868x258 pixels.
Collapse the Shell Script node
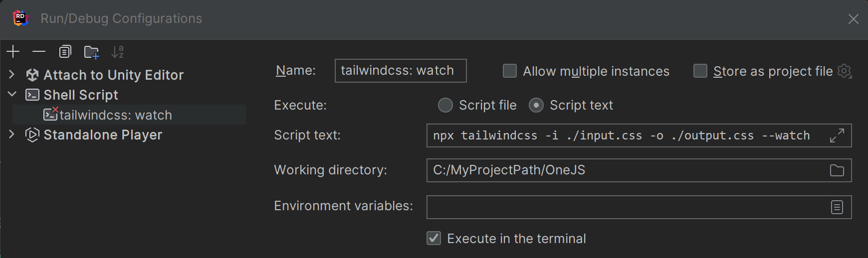[x=12, y=94]
